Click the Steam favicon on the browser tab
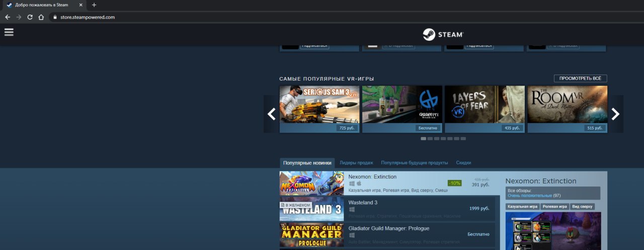 pyautogui.click(x=9, y=5)
